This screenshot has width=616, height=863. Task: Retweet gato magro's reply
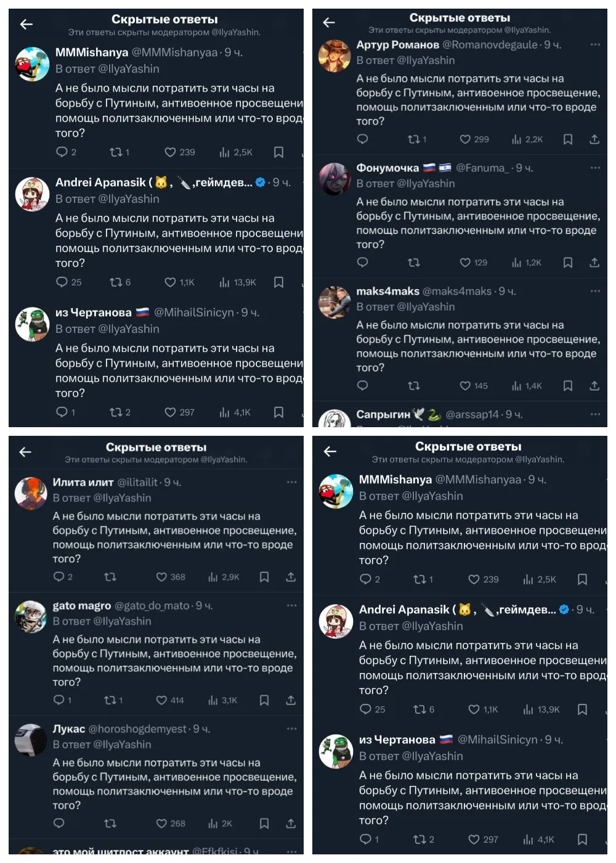(x=110, y=700)
